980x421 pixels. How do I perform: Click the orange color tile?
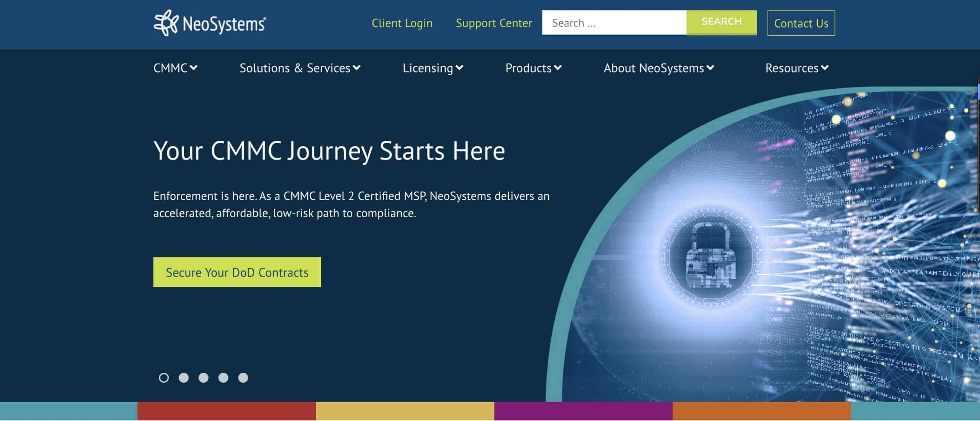[x=762, y=411]
